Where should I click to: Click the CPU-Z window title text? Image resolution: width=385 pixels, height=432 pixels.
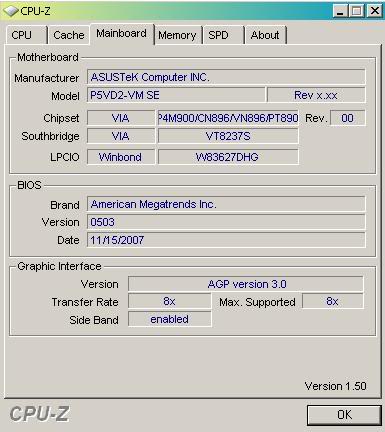click(x=35, y=11)
